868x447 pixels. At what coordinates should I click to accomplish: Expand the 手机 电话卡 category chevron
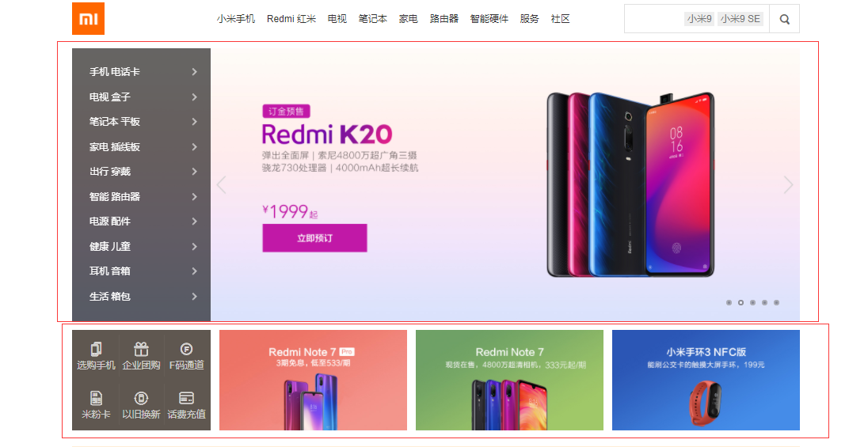pos(194,72)
